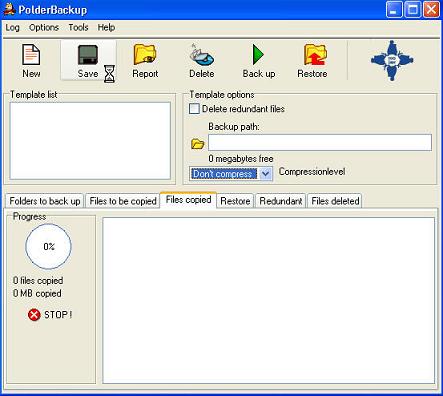Viewport: 443px width, 396px height.
Task: Open the Options menu
Action: pos(44,27)
